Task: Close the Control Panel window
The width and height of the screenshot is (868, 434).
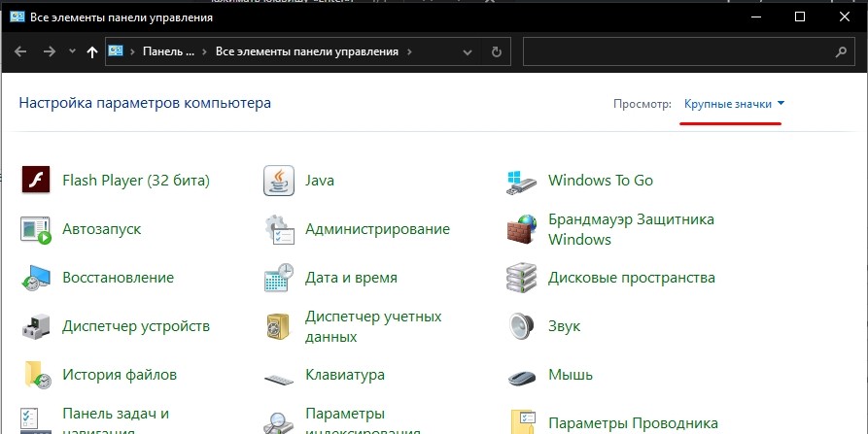Action: click(x=845, y=17)
